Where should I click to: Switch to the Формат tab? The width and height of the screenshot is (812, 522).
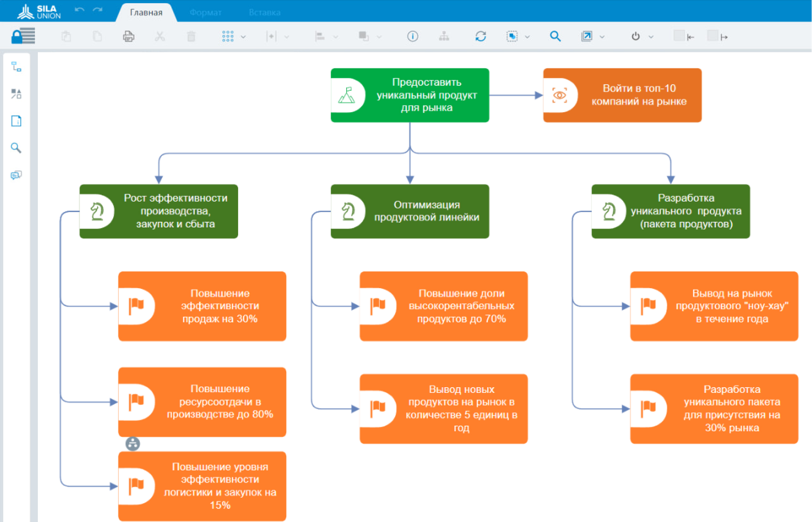(205, 12)
